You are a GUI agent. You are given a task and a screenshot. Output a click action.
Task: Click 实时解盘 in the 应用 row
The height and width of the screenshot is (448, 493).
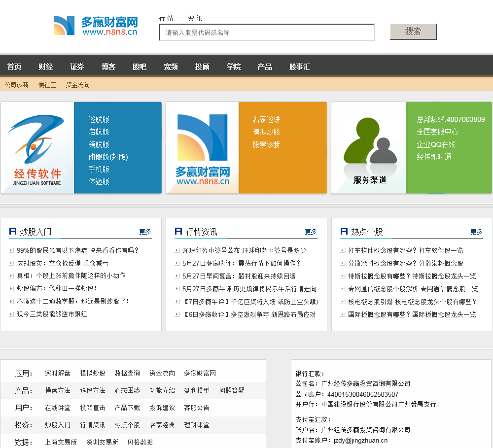point(58,373)
